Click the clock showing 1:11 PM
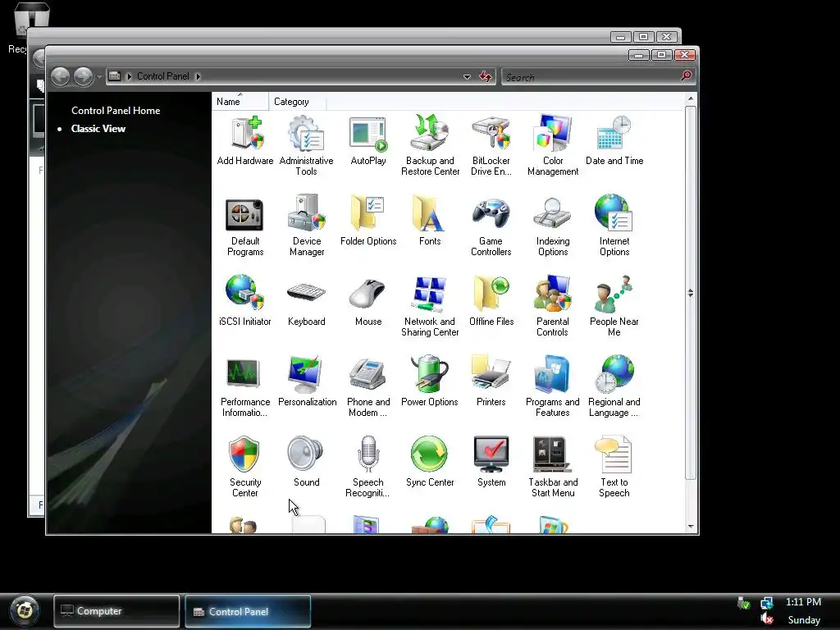This screenshot has height=630, width=840. click(804, 602)
